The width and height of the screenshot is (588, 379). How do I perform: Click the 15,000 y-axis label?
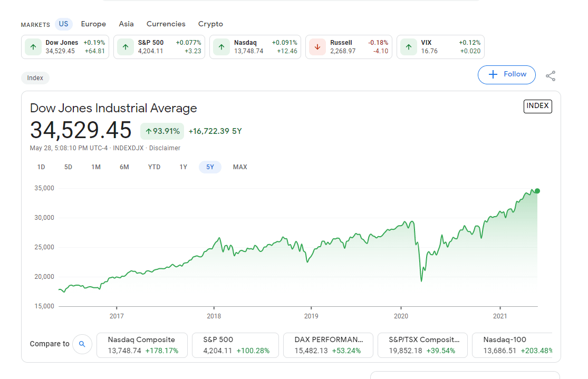point(44,306)
